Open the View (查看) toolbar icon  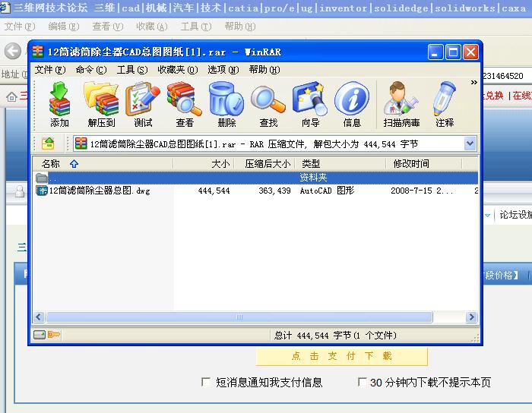coord(185,104)
